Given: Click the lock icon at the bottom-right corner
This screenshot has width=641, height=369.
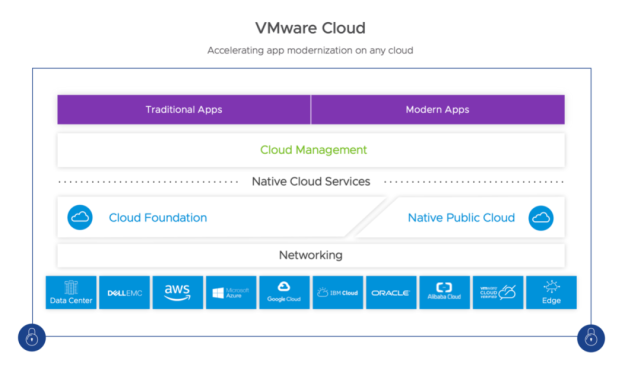Looking at the screenshot, I should tap(591, 338).
